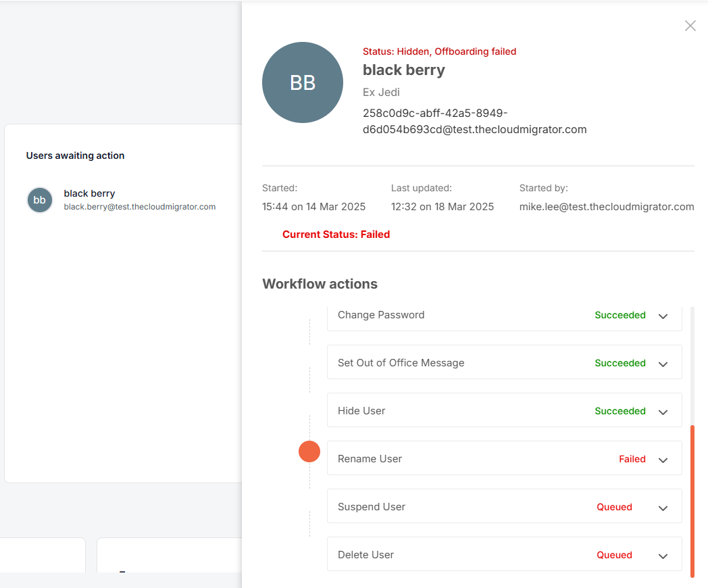The width and height of the screenshot is (708, 588).
Task: Click the Delete User row label
Action: coord(365,555)
